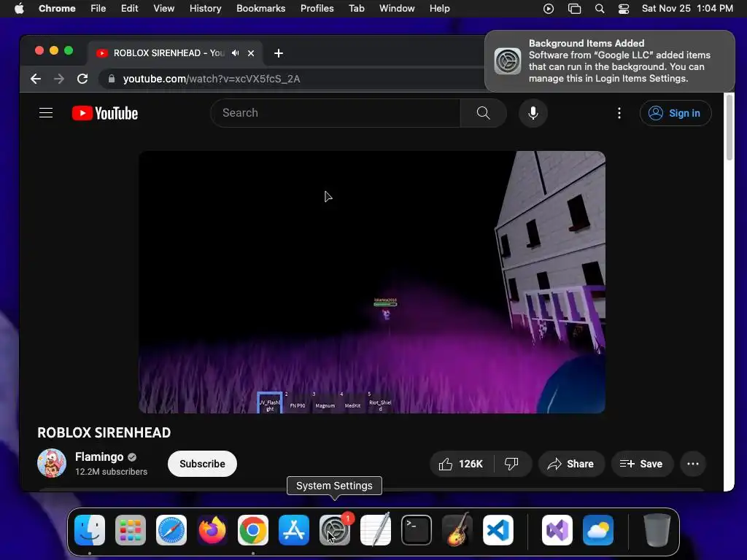This screenshot has height=560, width=747.
Task: Click Background Items Added notification
Action: tap(610, 61)
